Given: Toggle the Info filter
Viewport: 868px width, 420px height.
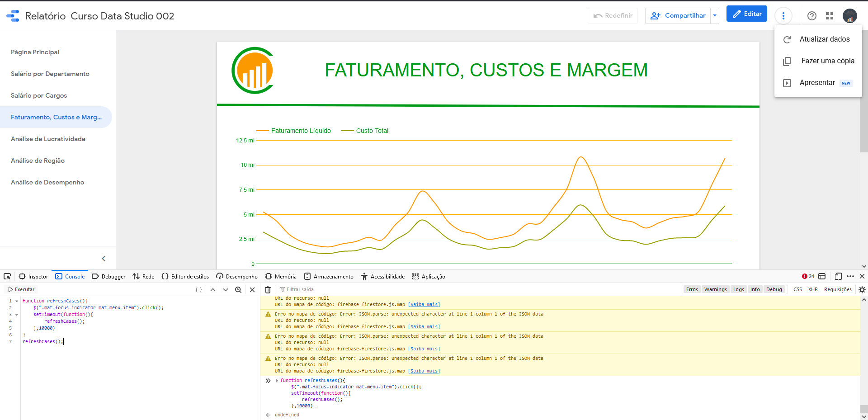Looking at the screenshot, I should (x=755, y=289).
